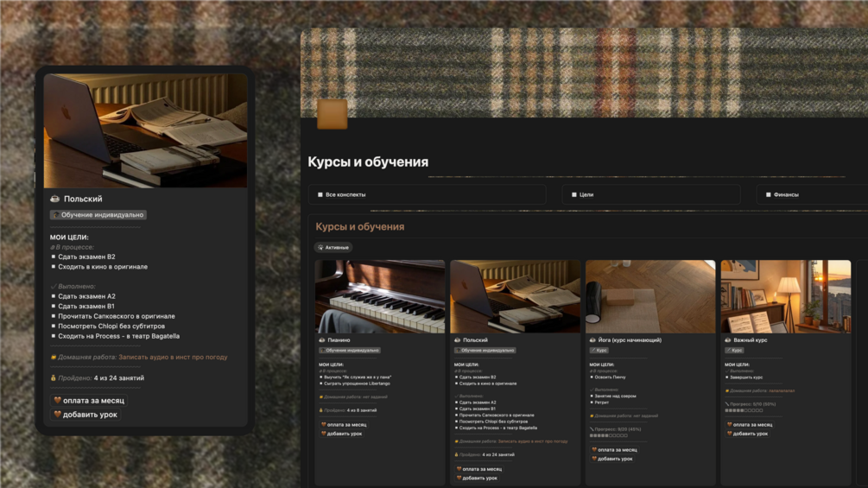The width and height of the screenshot is (868, 488).
Task: Click the Обучение индивидуально tag on the Пианино card
Action: point(349,350)
